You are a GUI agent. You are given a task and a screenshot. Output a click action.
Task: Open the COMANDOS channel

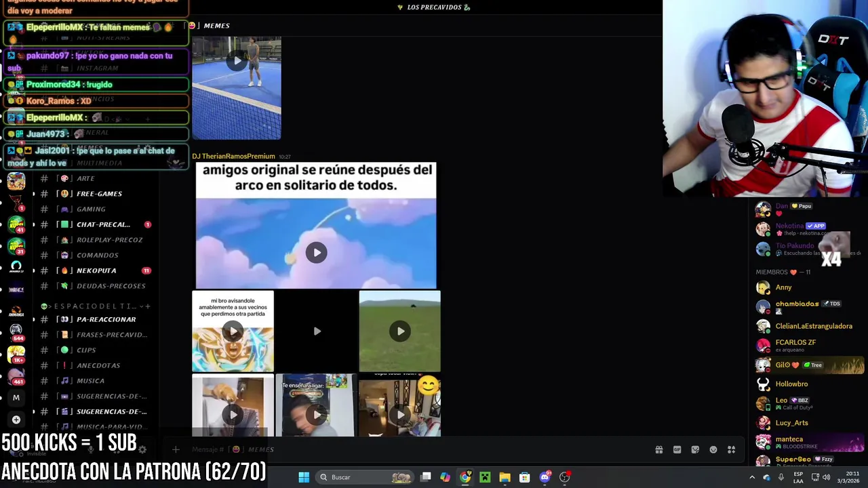pyautogui.click(x=95, y=256)
